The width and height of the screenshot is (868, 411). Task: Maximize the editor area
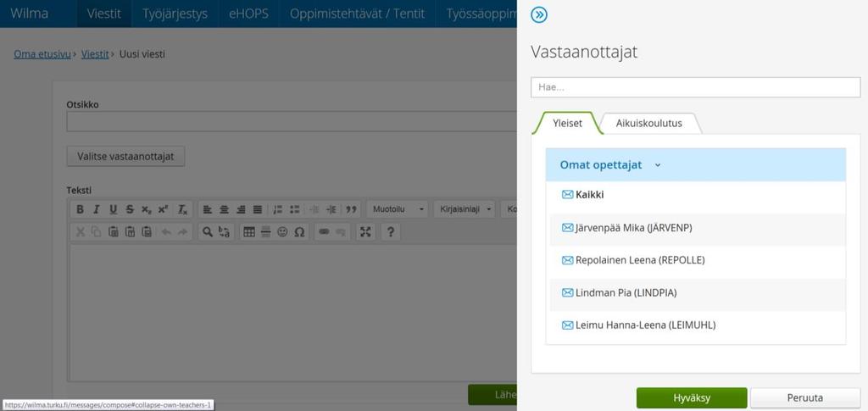(365, 232)
